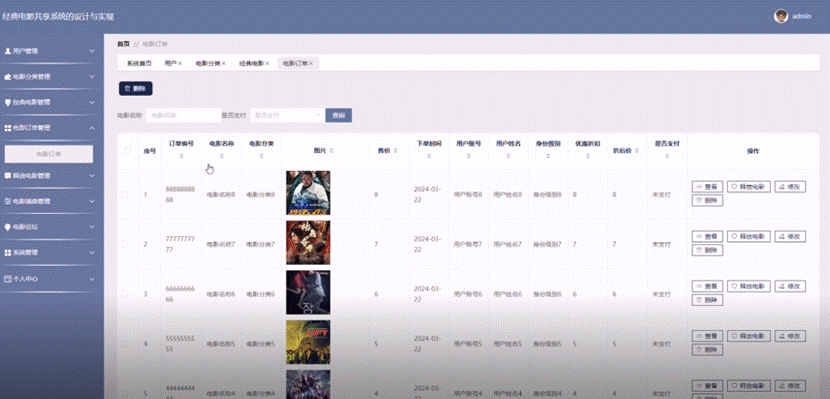Go to 首页 in the breadcrumb
This screenshot has height=399, width=830.
tap(123, 44)
